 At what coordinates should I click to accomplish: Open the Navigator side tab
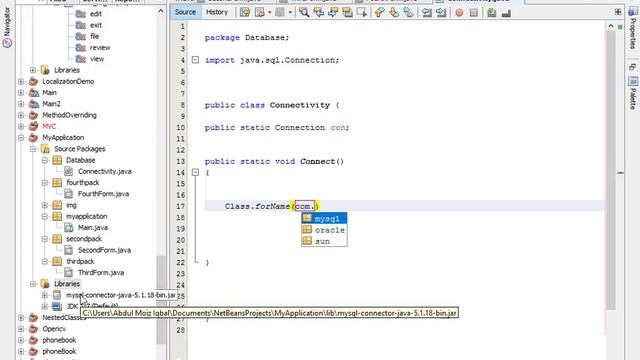(7, 27)
